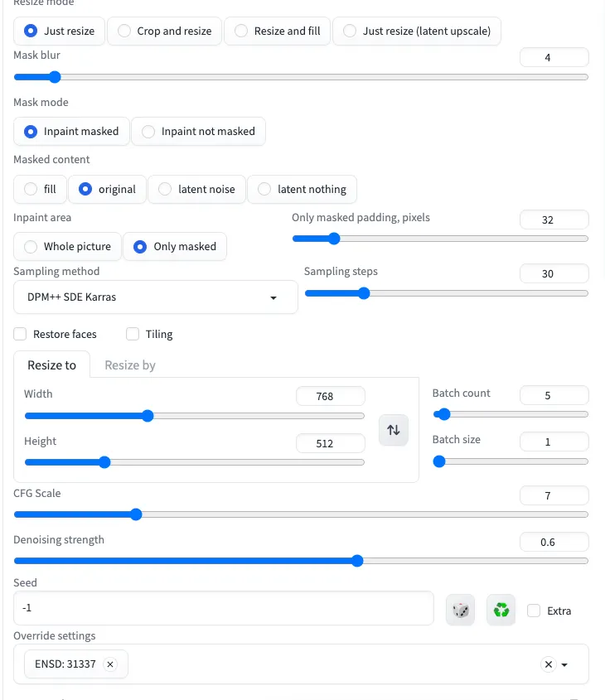
Task: Click the recycle icon to reuse seed
Action: pyautogui.click(x=501, y=611)
